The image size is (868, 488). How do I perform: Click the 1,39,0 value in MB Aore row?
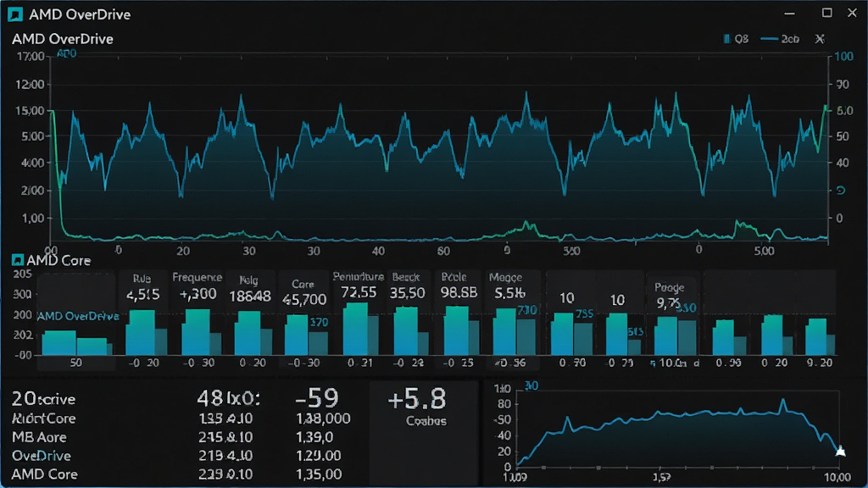314,437
